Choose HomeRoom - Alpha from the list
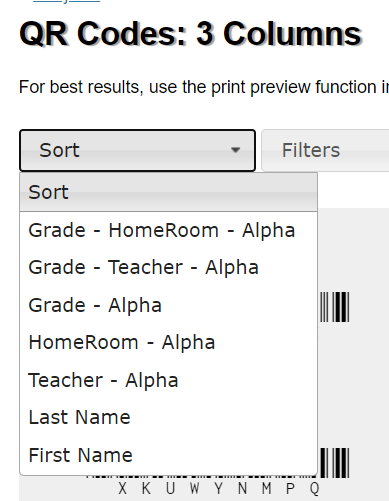 168,342
